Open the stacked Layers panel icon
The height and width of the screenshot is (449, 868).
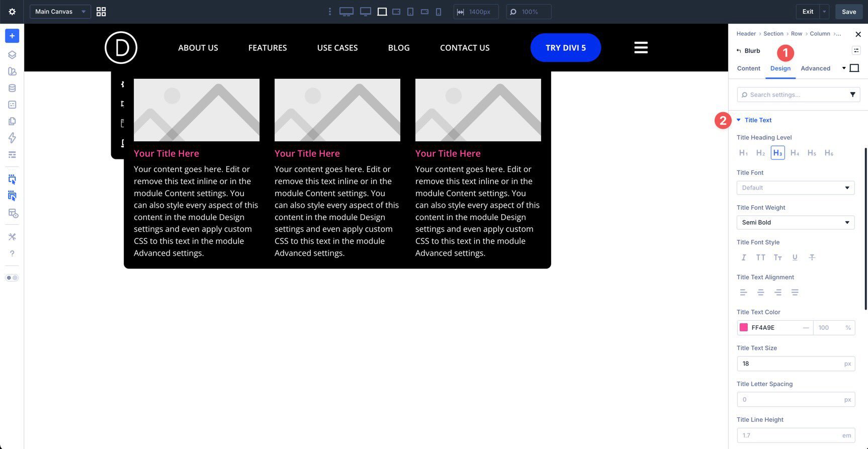[x=12, y=55]
